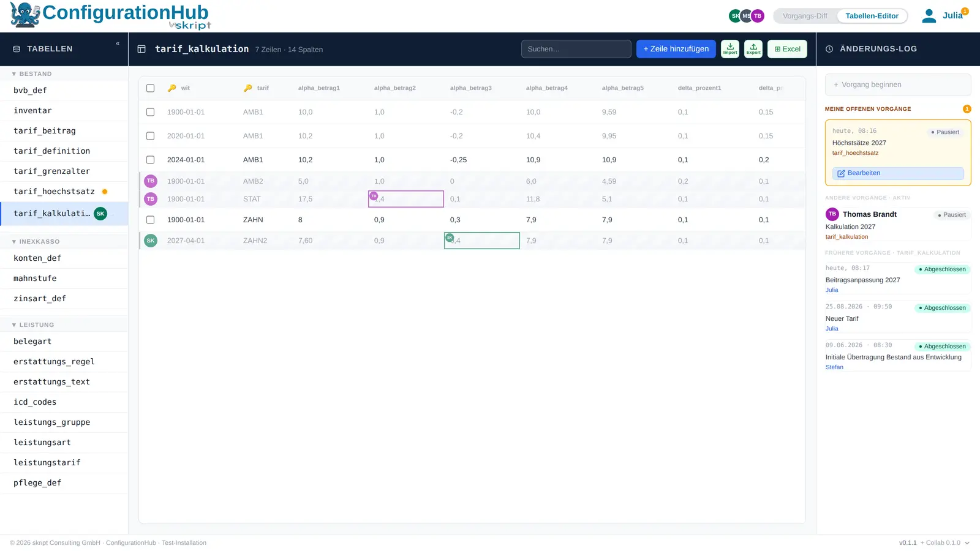Toggle the select-all header checkbox
The width and height of the screenshot is (980, 551).
pos(150,88)
